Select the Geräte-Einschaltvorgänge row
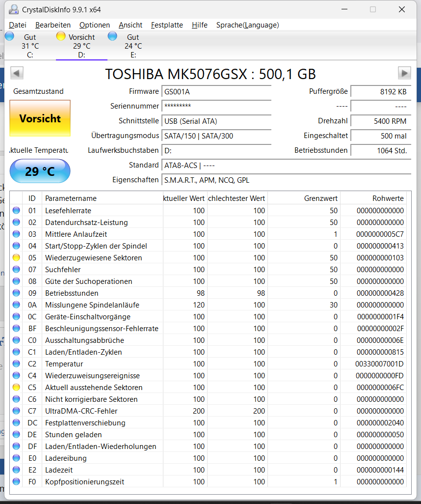 coord(208,317)
